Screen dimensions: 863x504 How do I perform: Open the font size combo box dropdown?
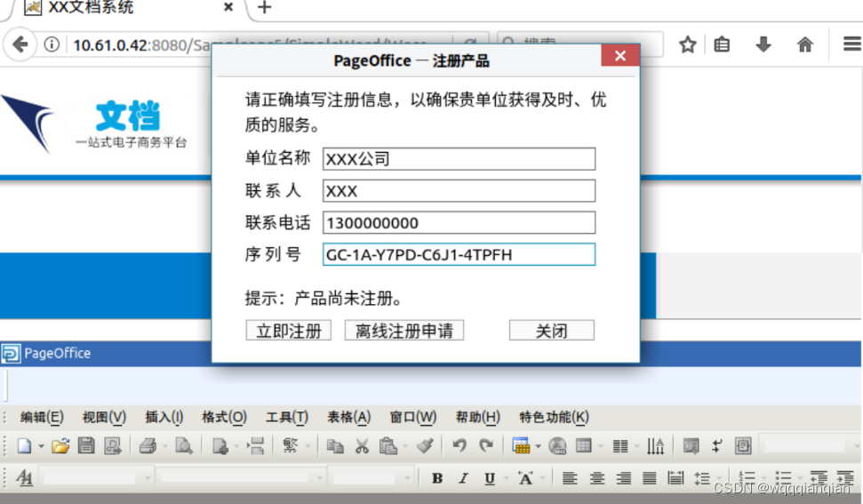tap(407, 478)
